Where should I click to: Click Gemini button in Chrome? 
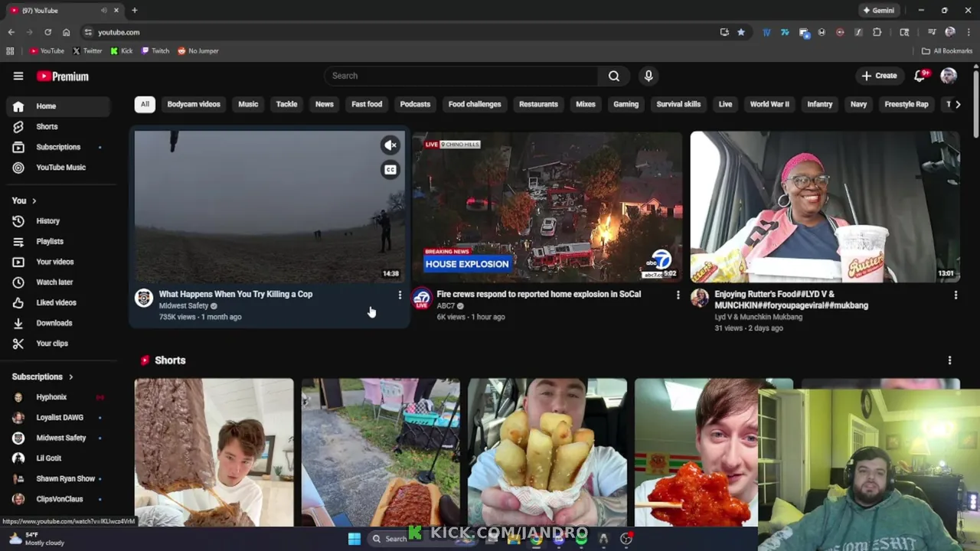[x=879, y=11]
